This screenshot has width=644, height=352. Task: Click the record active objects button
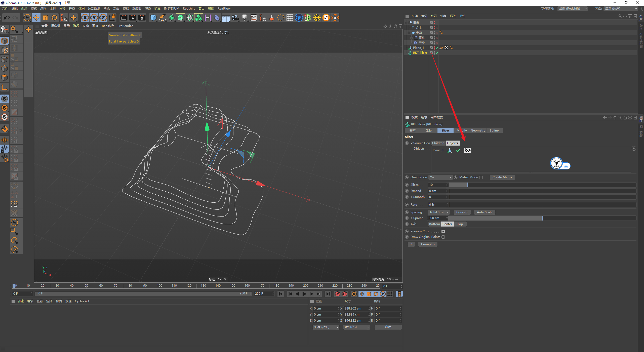[x=338, y=294]
